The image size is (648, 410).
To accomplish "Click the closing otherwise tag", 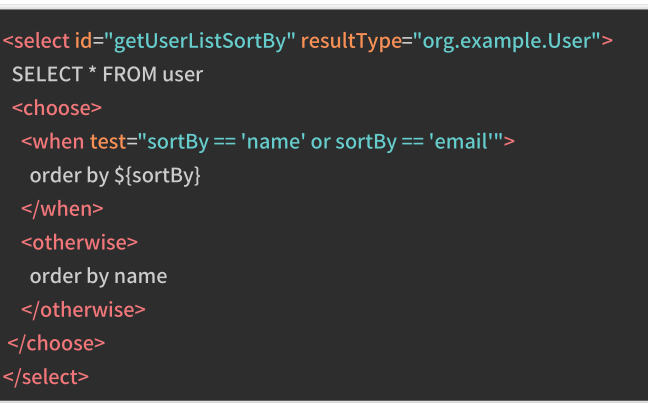I will click(83, 309).
